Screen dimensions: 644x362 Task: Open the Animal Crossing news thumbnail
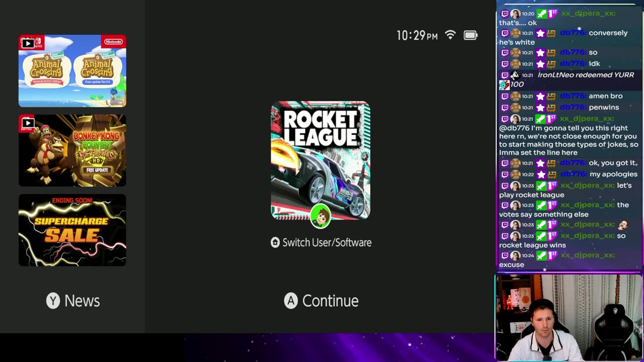pos(72,71)
